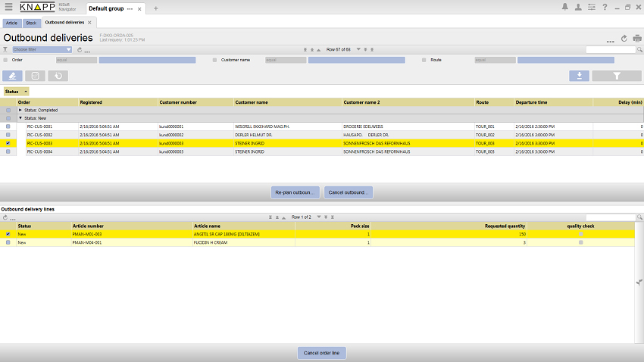
Task: Open the Choose filter dropdown
Action: click(42, 49)
